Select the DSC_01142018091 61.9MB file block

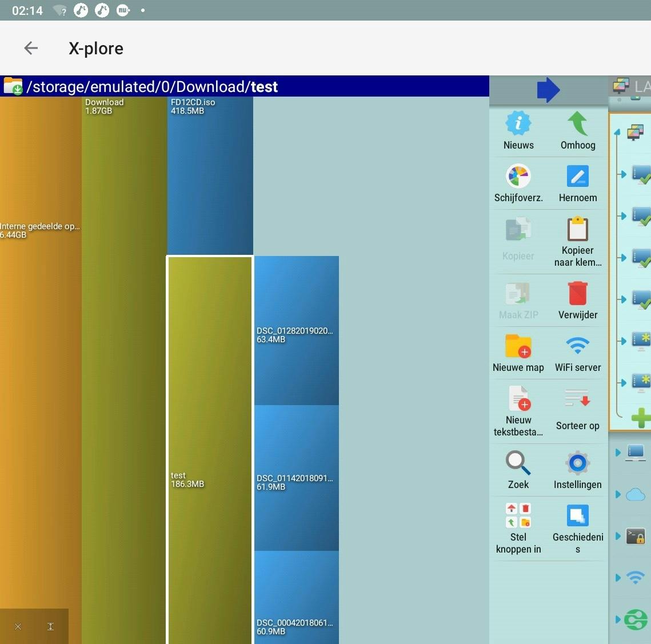tap(297, 478)
